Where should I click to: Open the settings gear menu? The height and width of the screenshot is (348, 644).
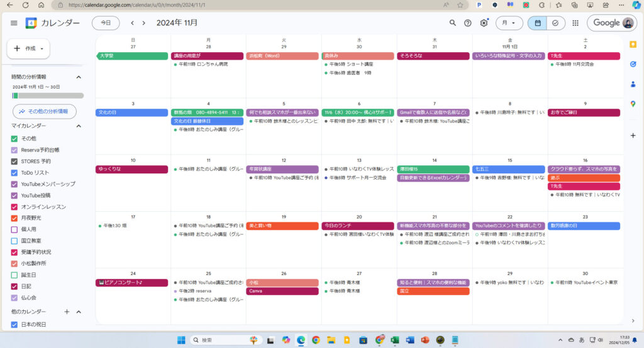484,23
